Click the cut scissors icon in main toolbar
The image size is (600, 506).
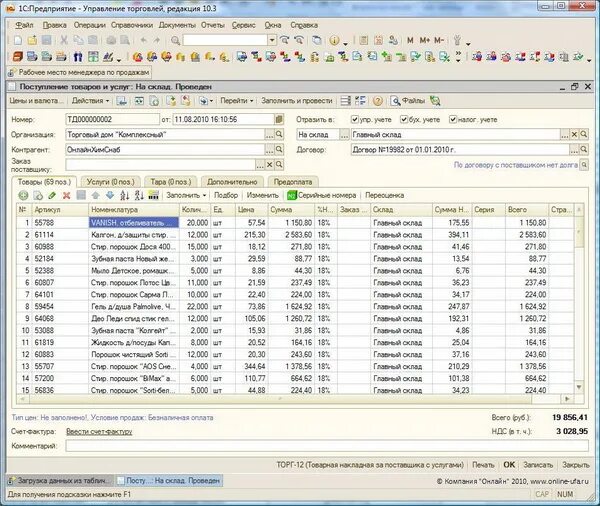[64, 40]
